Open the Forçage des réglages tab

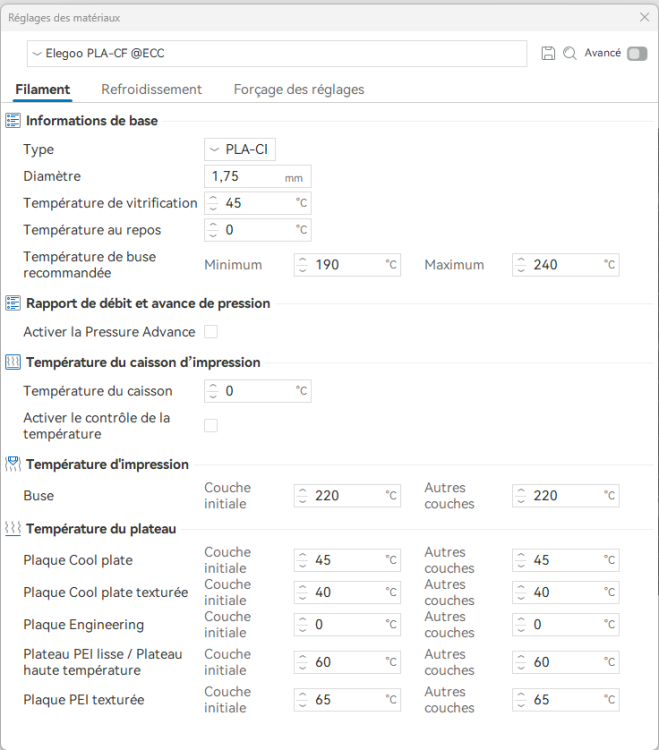point(299,89)
